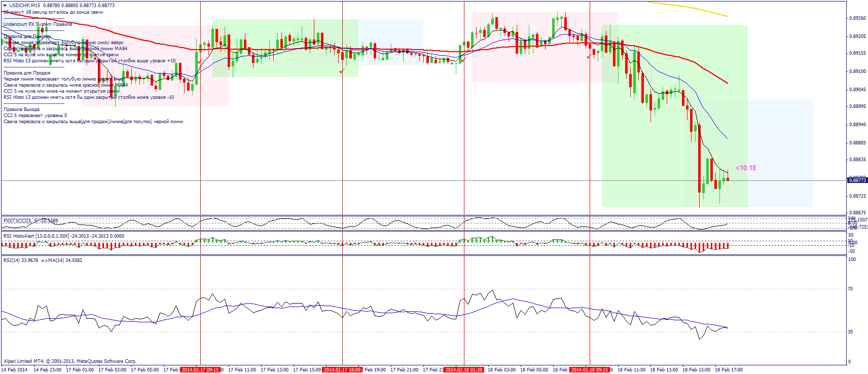Click the RSI level 70 scale label

(x=851, y=289)
